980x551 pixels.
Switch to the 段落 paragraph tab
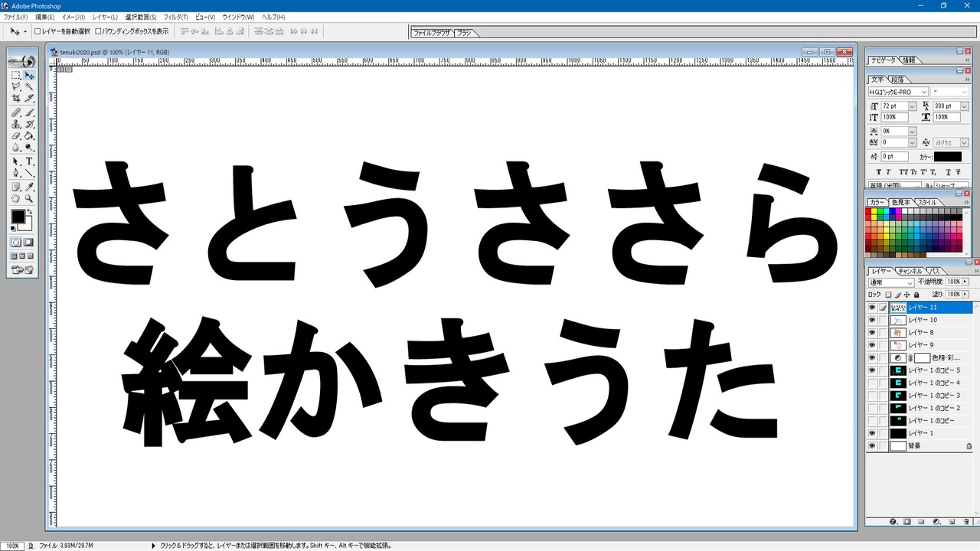tap(897, 80)
